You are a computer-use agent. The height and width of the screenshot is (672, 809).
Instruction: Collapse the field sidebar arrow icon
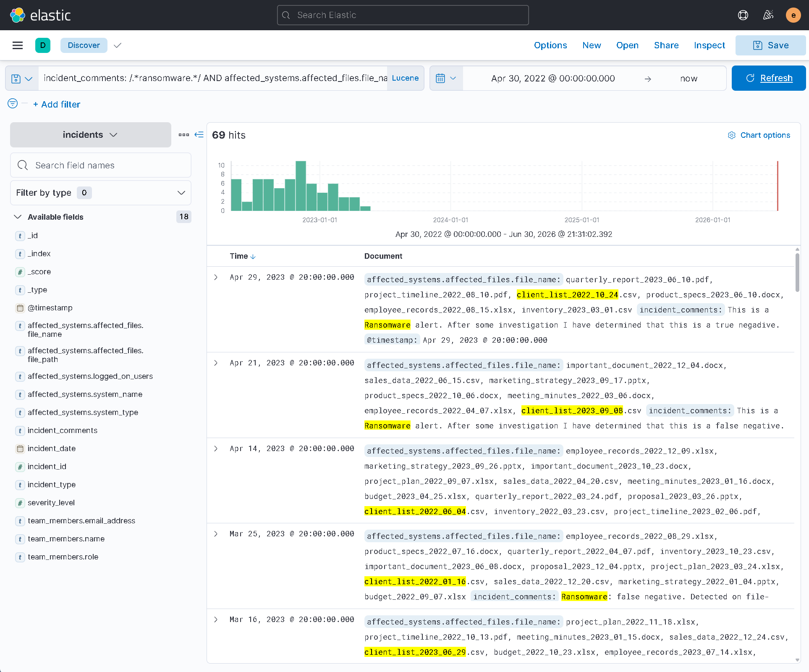click(199, 135)
